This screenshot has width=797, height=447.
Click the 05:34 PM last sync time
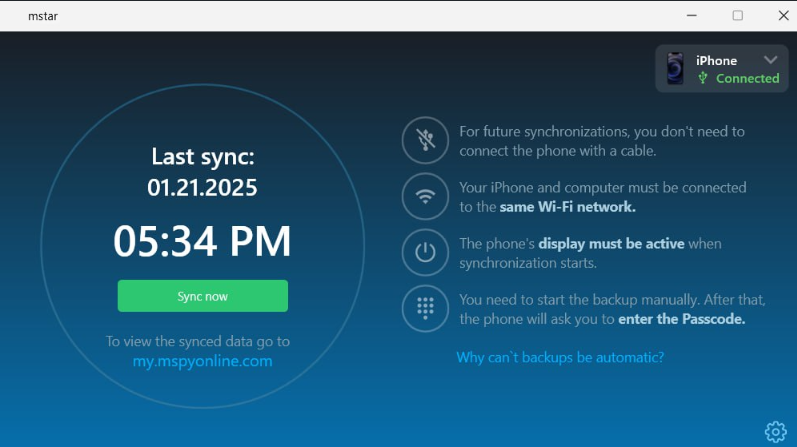pyautogui.click(x=202, y=241)
